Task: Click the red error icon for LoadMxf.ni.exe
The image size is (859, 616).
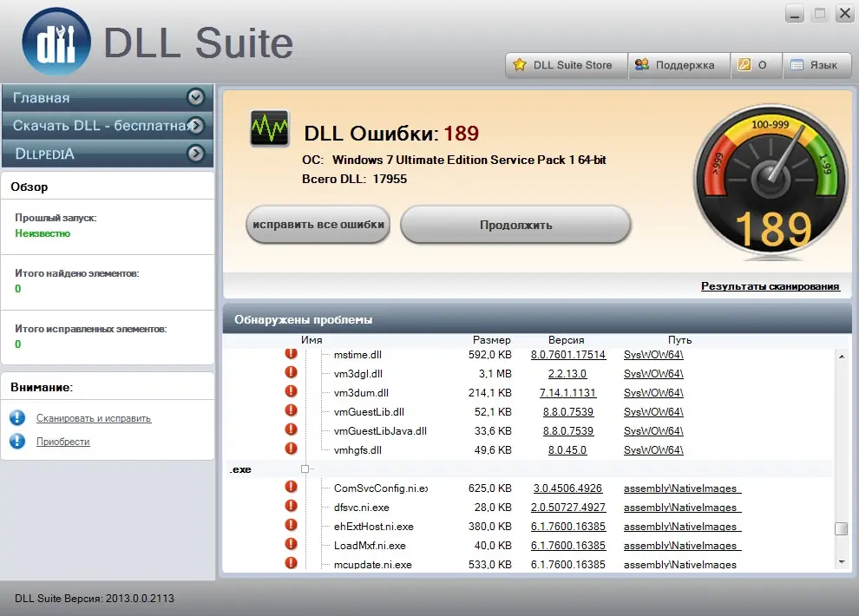Action: pyautogui.click(x=291, y=544)
